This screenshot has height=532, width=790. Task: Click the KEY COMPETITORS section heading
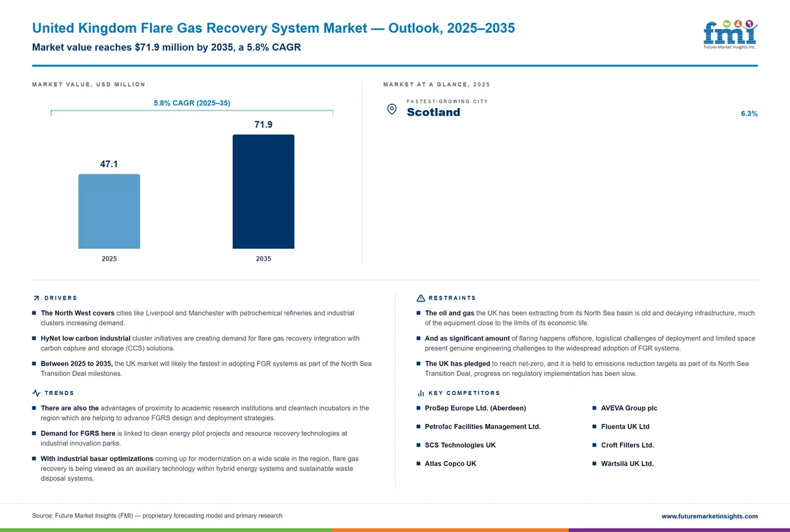coord(464,393)
